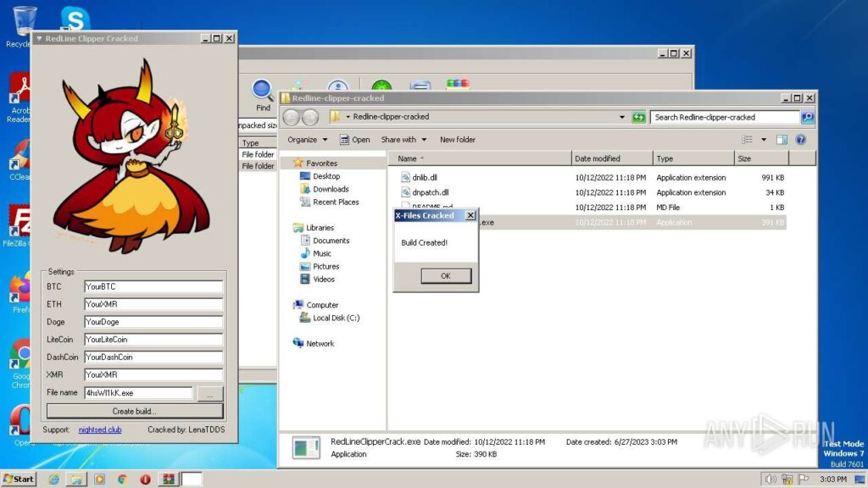Open the address bar history dropdown
Viewport: 868px width, 488px height.
pyautogui.click(x=621, y=117)
